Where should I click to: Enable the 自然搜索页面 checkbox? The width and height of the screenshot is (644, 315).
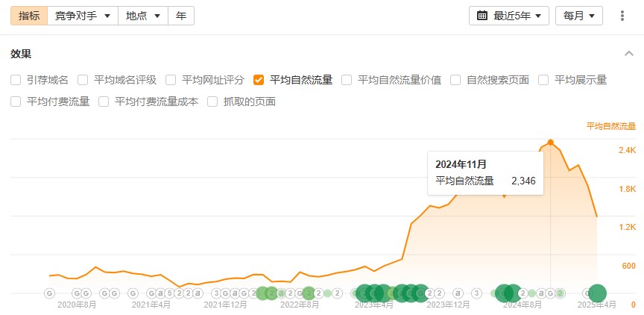[455, 80]
